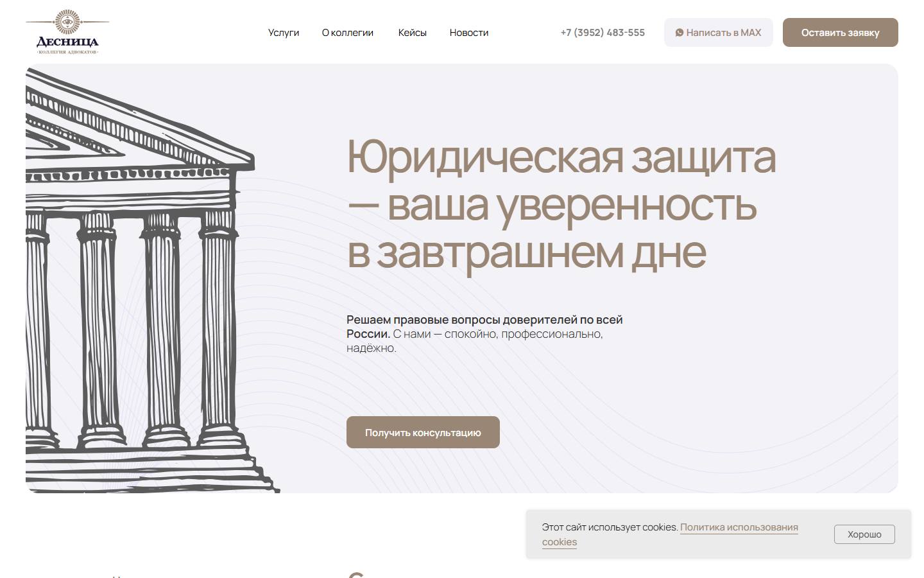Click the Десница logo in the header
This screenshot has height=578, width=924.
click(67, 32)
